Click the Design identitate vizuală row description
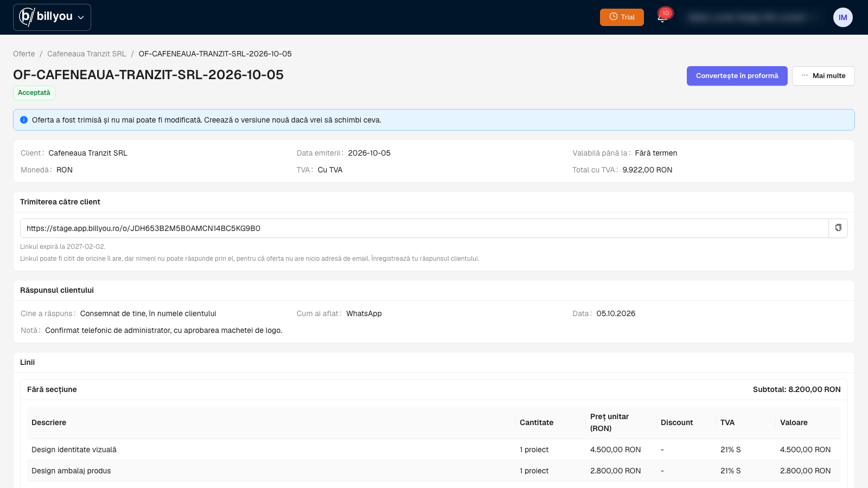Viewport: 868px width, 488px height. [x=74, y=450]
